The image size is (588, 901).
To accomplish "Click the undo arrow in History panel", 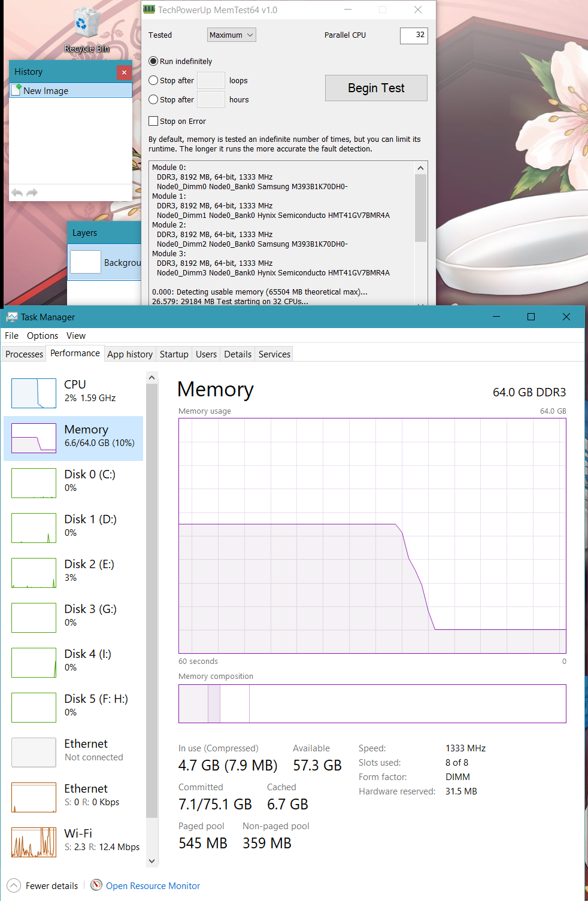I will (x=17, y=192).
